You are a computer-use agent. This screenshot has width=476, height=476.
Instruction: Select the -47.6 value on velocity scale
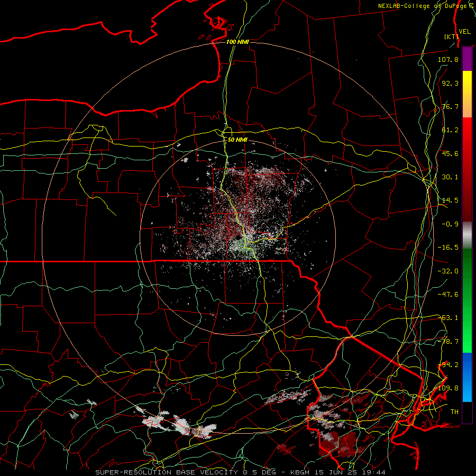(x=448, y=295)
